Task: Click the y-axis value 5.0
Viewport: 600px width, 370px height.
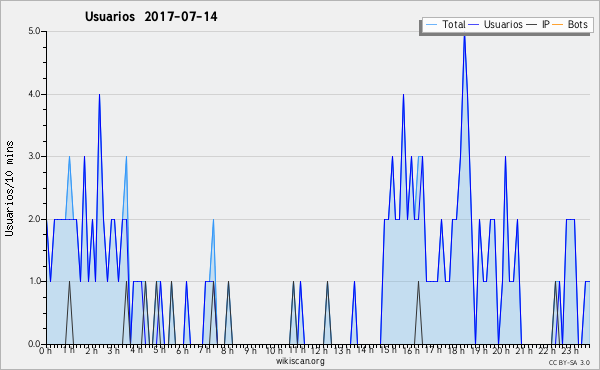Action: pos(34,31)
